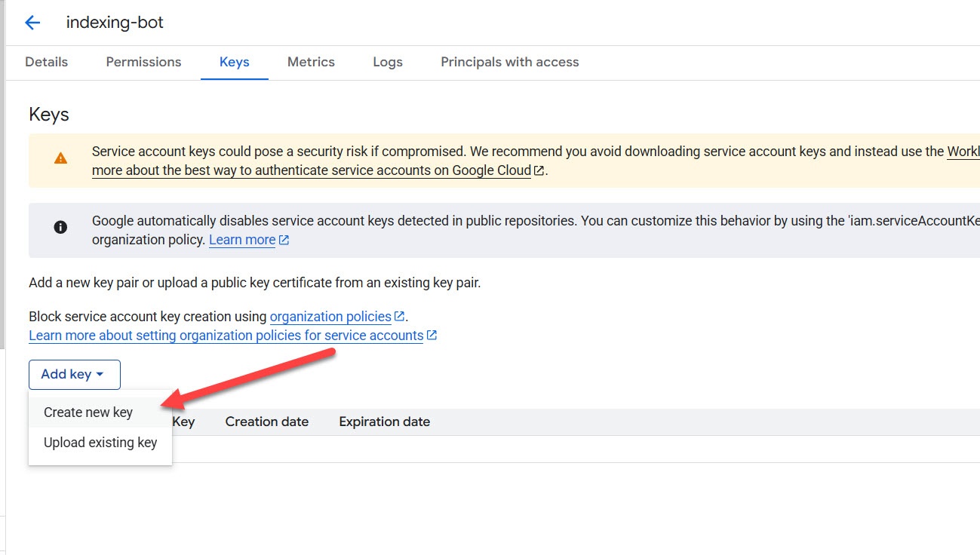Open Principals with access tab
The height and width of the screenshot is (555, 980).
(x=510, y=63)
